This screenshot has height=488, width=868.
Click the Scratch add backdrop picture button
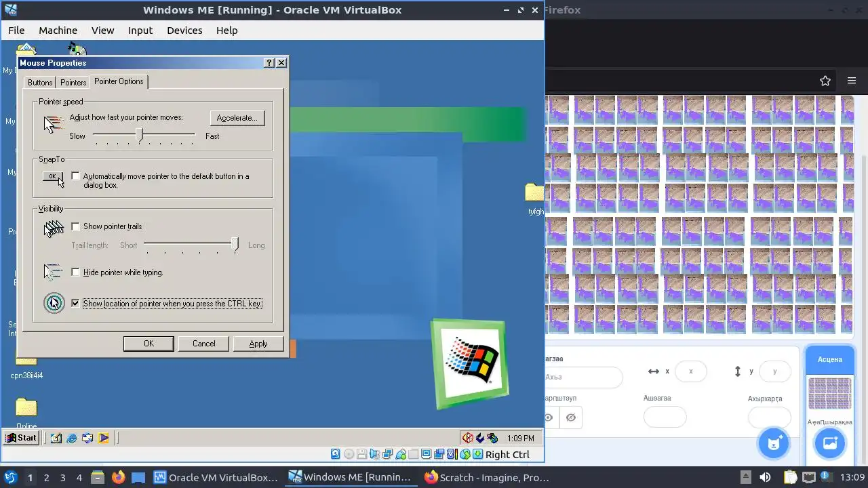tap(830, 444)
